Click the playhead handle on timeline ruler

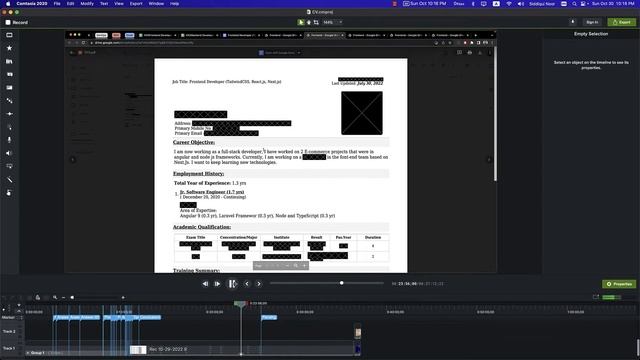click(240, 304)
